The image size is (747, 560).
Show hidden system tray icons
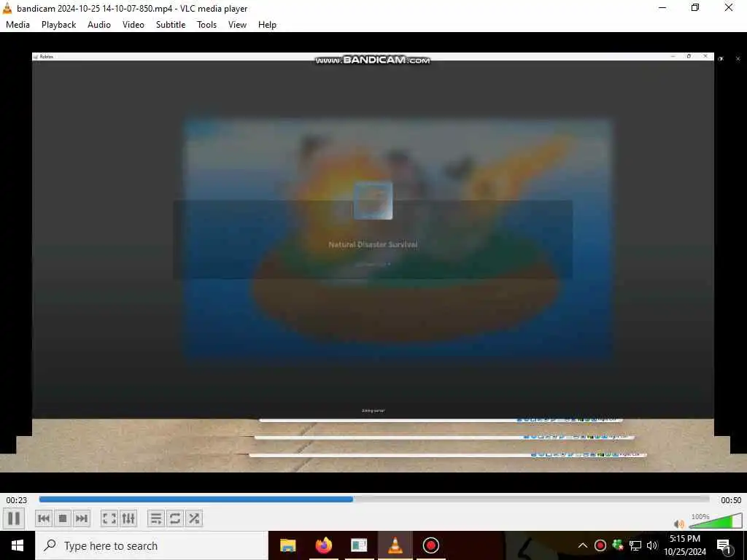583,545
